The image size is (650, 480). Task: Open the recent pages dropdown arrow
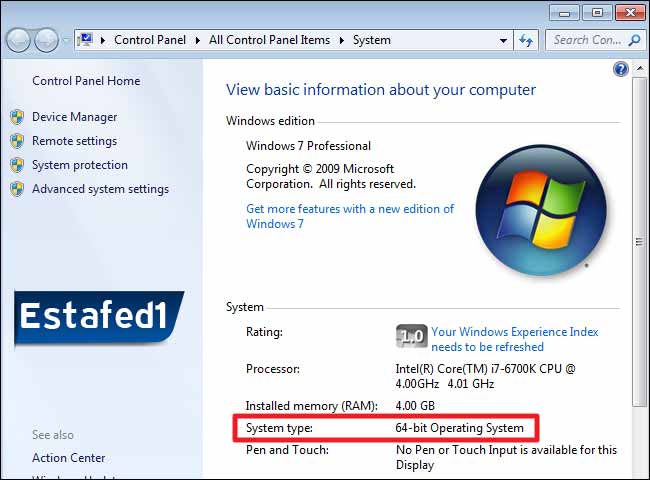point(66,41)
